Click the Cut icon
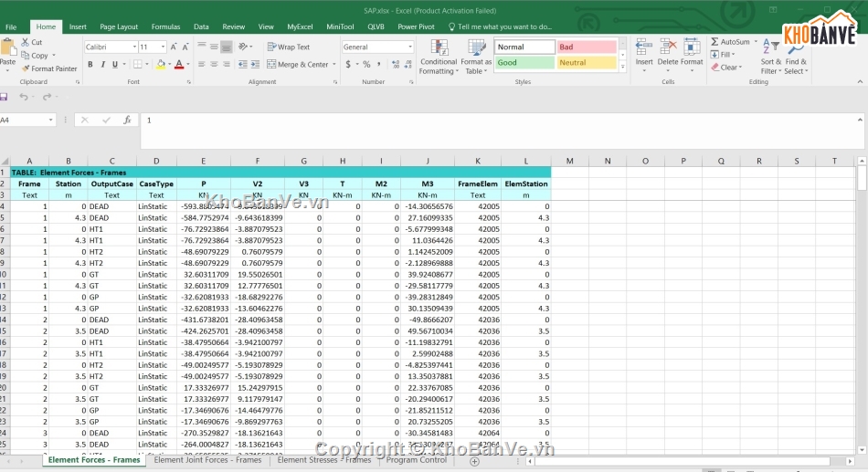This screenshot has width=868, height=472. pos(25,42)
